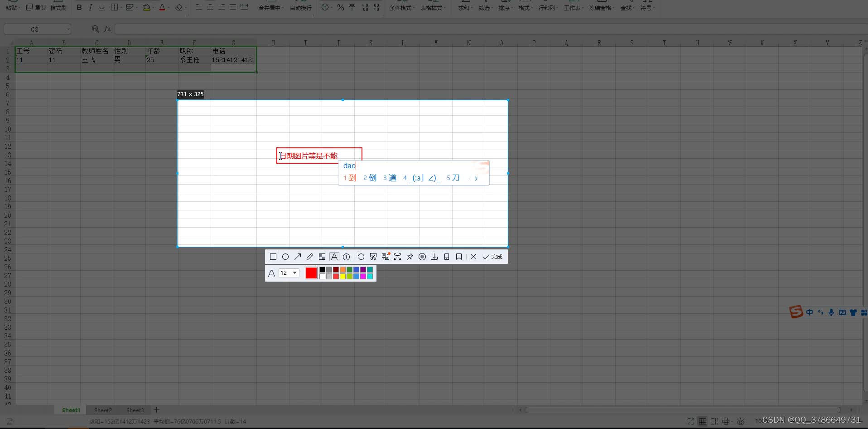Choose candidate 5 刀 in IME popup
Screen dimensions: 868x429
pos(453,178)
